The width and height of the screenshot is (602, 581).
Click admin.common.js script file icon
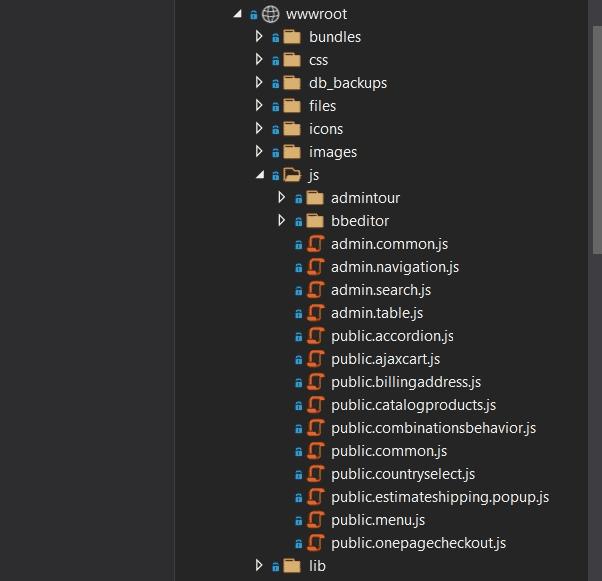click(316, 244)
